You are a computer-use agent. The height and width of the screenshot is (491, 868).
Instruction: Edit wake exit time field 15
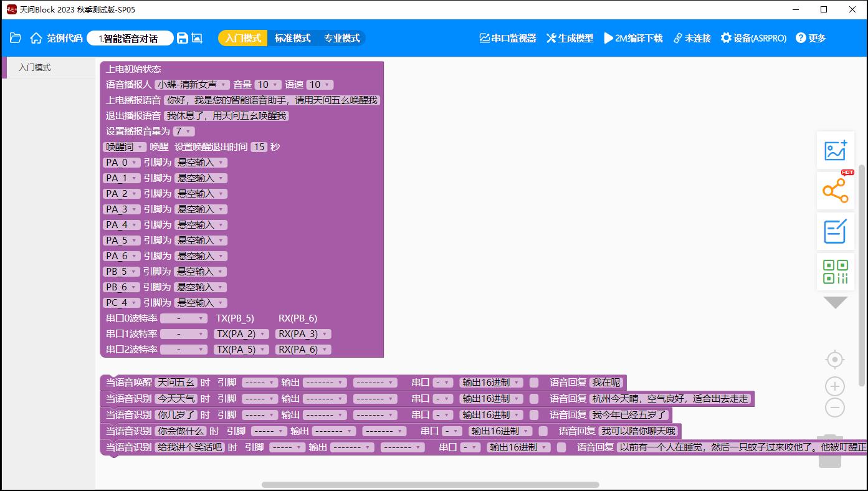click(259, 147)
